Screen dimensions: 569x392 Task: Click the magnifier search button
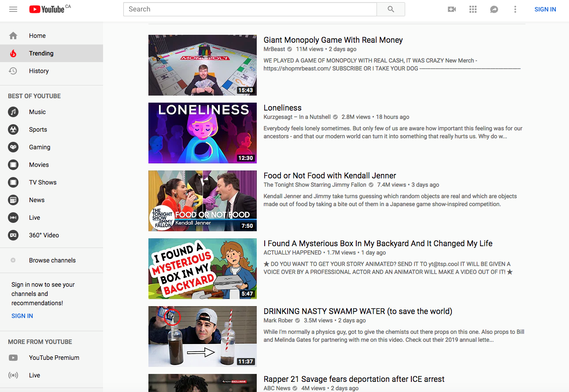click(391, 9)
